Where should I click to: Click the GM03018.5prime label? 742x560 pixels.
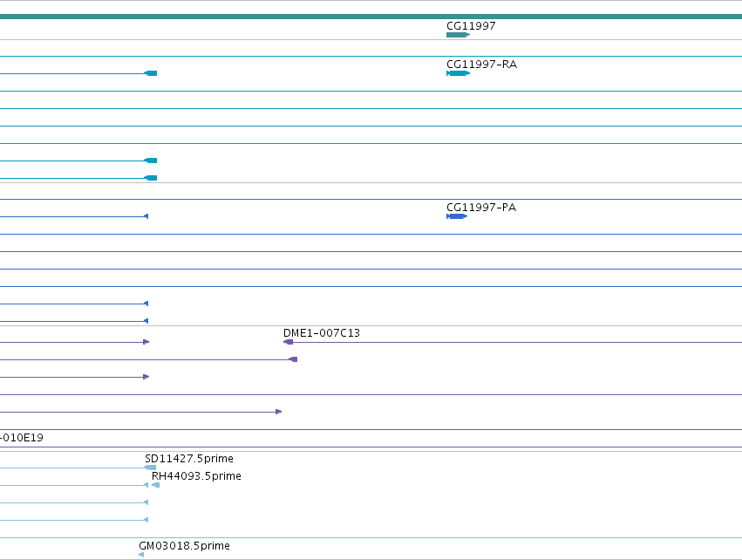point(184,545)
